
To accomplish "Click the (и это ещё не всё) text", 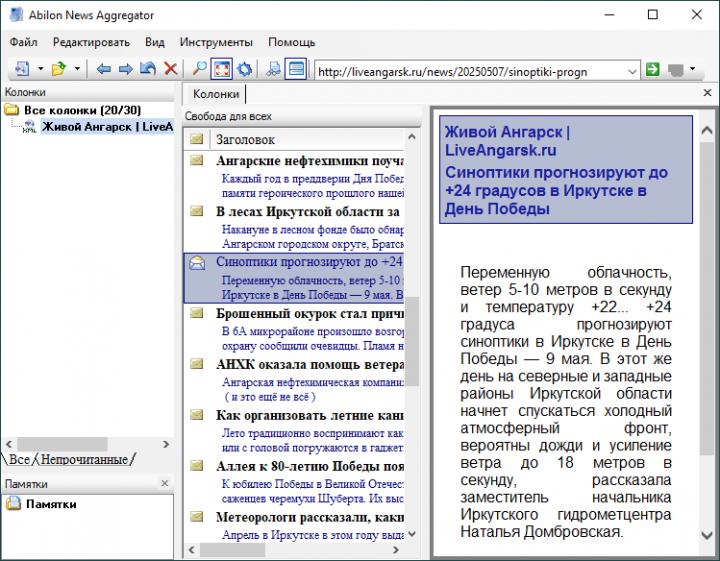I will tap(270, 397).
